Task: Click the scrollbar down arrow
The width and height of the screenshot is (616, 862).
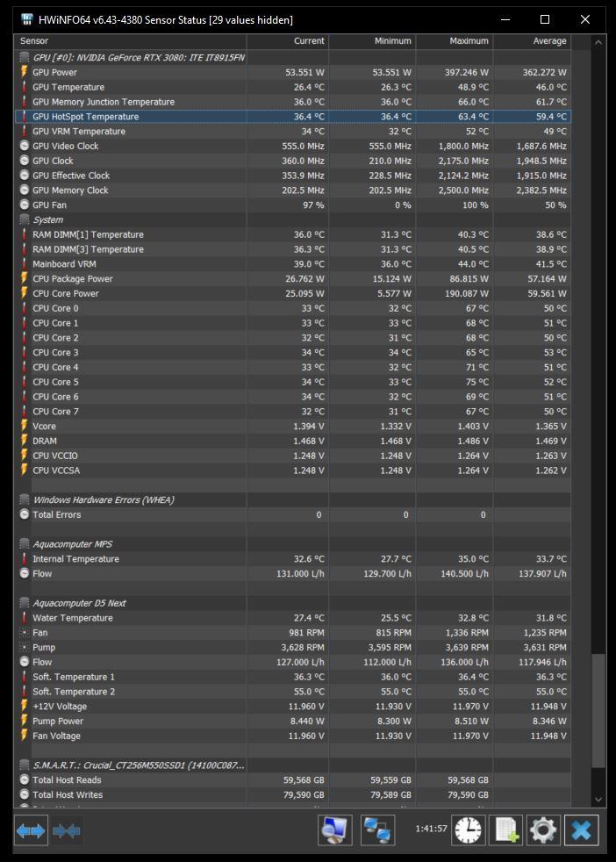Action: 598,800
